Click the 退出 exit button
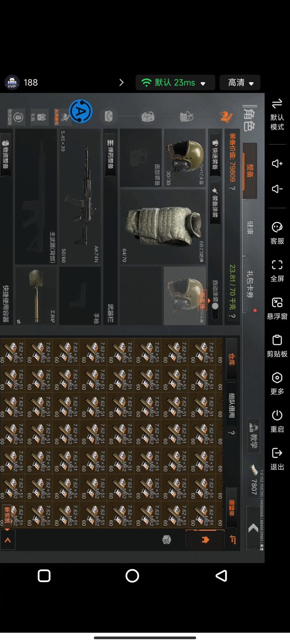Image resolution: width=290 pixels, height=644 pixels. 277,459
